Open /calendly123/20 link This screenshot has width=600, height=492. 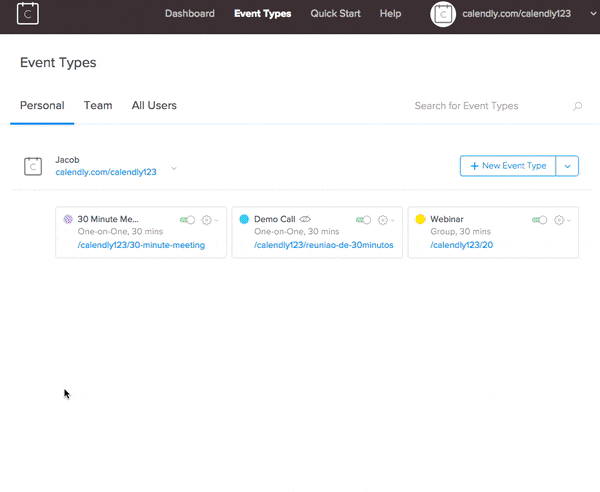(x=461, y=245)
